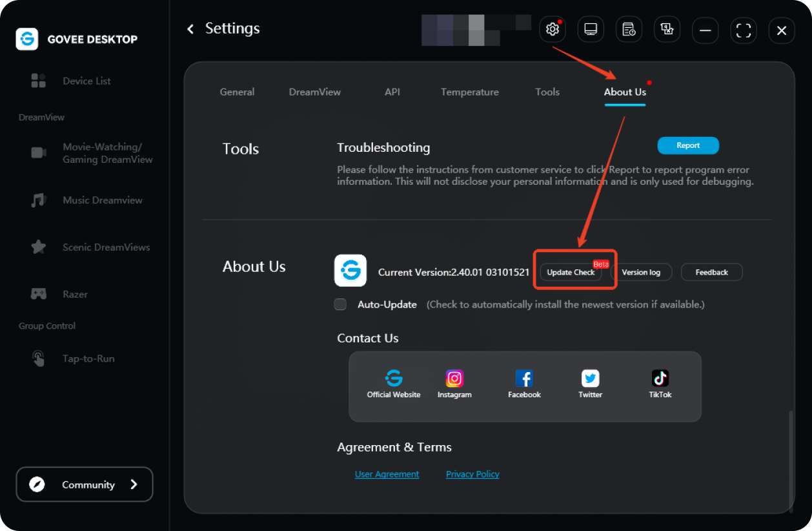Screen dimensions: 812x531
Task: Open the Facebook contact icon
Action: click(524, 379)
